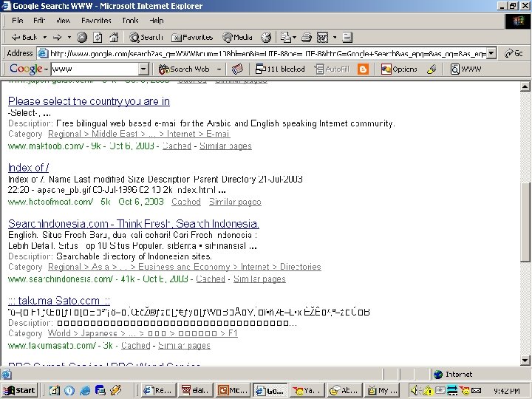The height and width of the screenshot is (399, 532).
Task: Open the Google toolbar search history dropdown
Action: pos(143,69)
